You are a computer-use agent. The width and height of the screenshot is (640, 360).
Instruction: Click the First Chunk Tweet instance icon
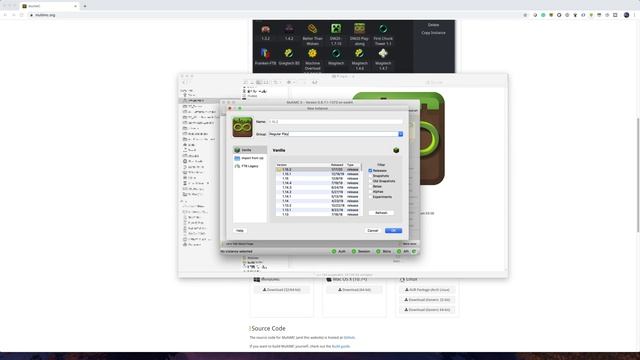tap(383, 29)
